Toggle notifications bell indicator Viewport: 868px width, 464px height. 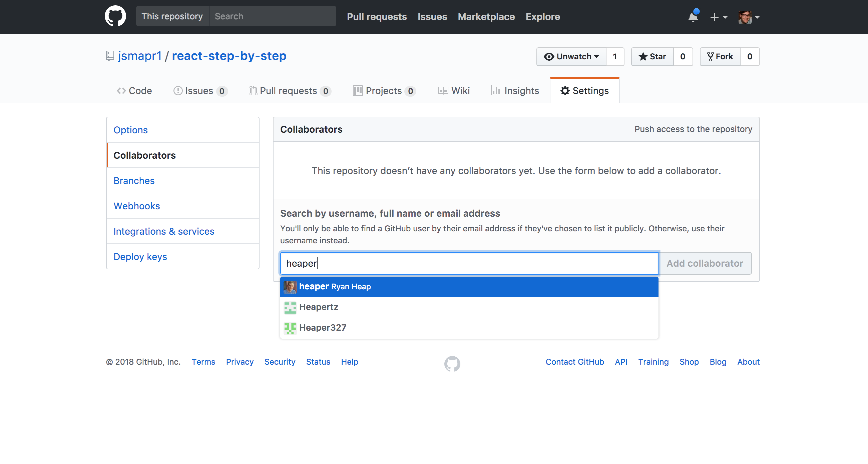(693, 17)
